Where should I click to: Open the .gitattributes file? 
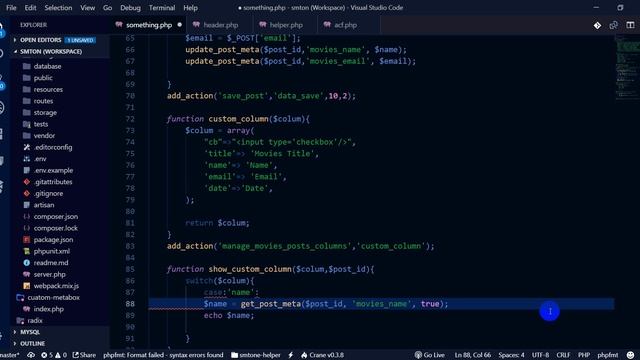(53, 182)
